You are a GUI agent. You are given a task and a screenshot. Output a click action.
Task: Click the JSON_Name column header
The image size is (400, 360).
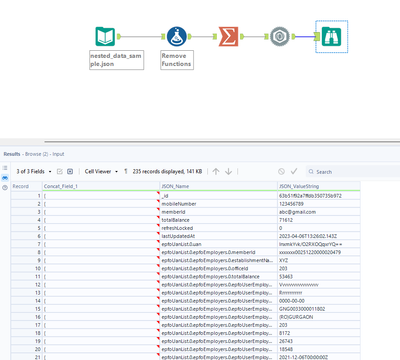click(x=219, y=186)
